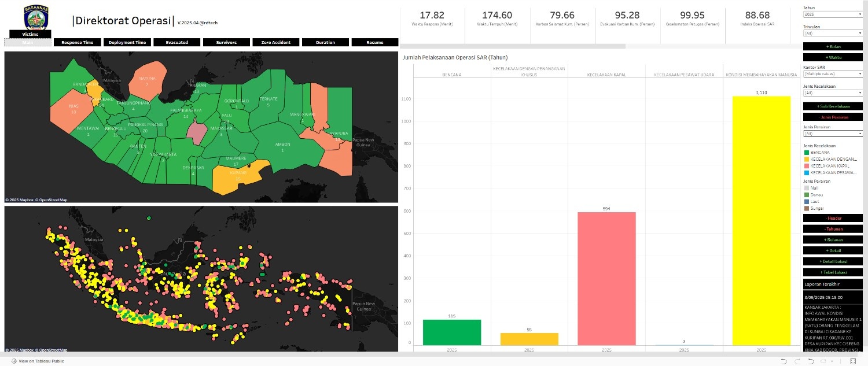Viewport: 868px width, 366px height.
Task: Click the Tableau redo arrow icon
Action: [797, 361]
